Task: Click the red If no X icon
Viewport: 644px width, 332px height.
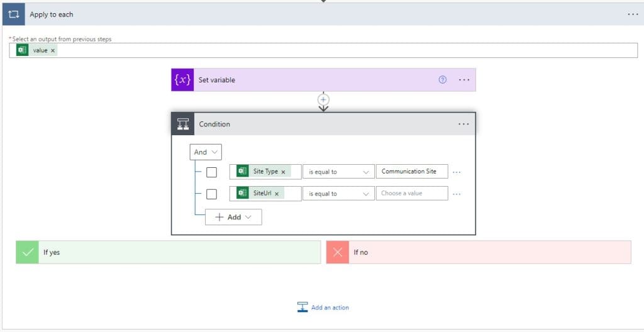Action: 338,252
